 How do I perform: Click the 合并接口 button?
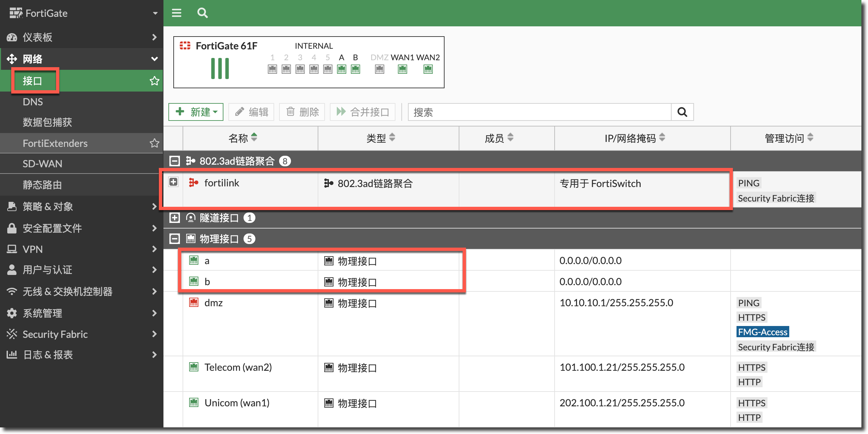point(363,112)
